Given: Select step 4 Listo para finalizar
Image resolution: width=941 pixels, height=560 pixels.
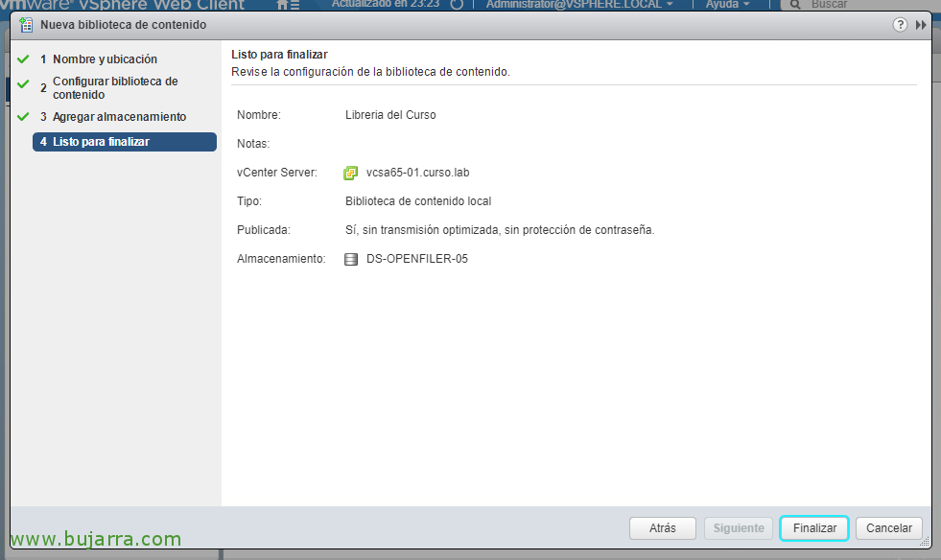Looking at the screenshot, I should click(x=125, y=142).
